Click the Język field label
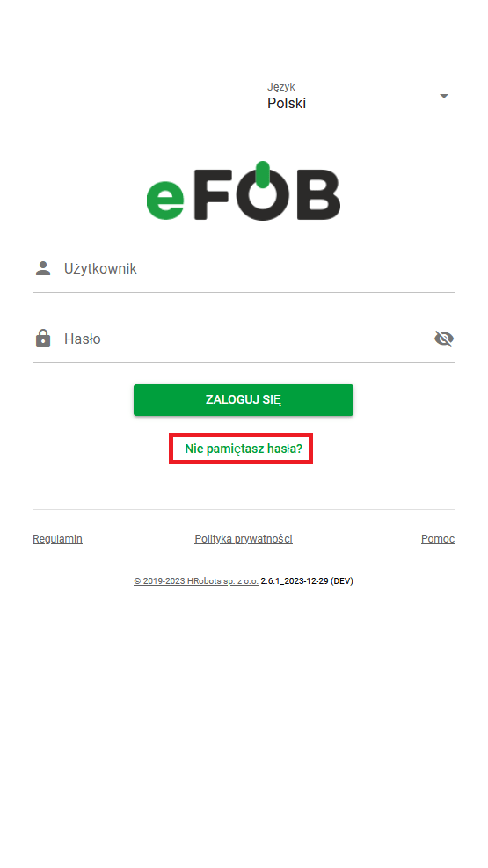Image resolution: width=488 pixels, height=868 pixels. tap(281, 87)
